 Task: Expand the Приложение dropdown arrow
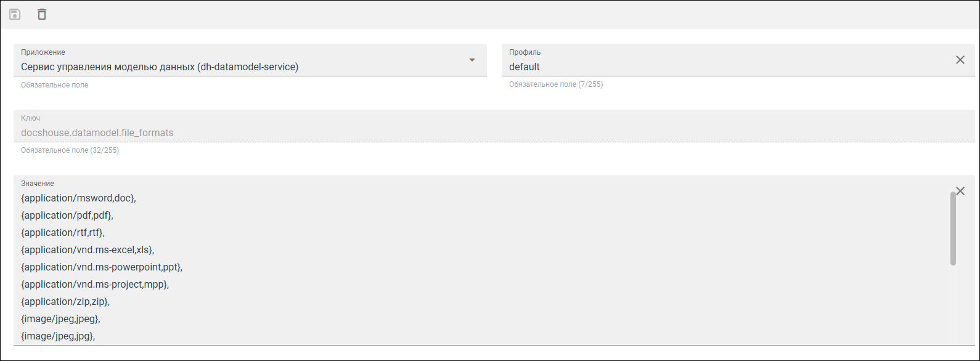point(472,60)
